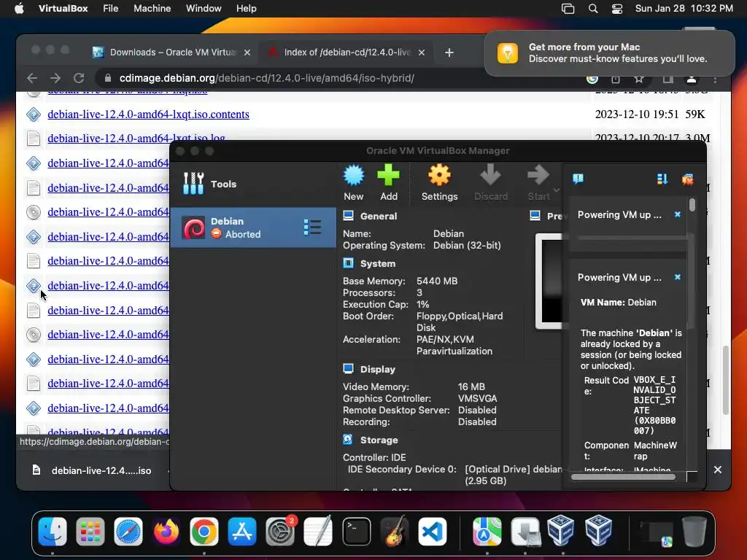
Task: Open Trash in the Dock
Action: tap(694, 532)
